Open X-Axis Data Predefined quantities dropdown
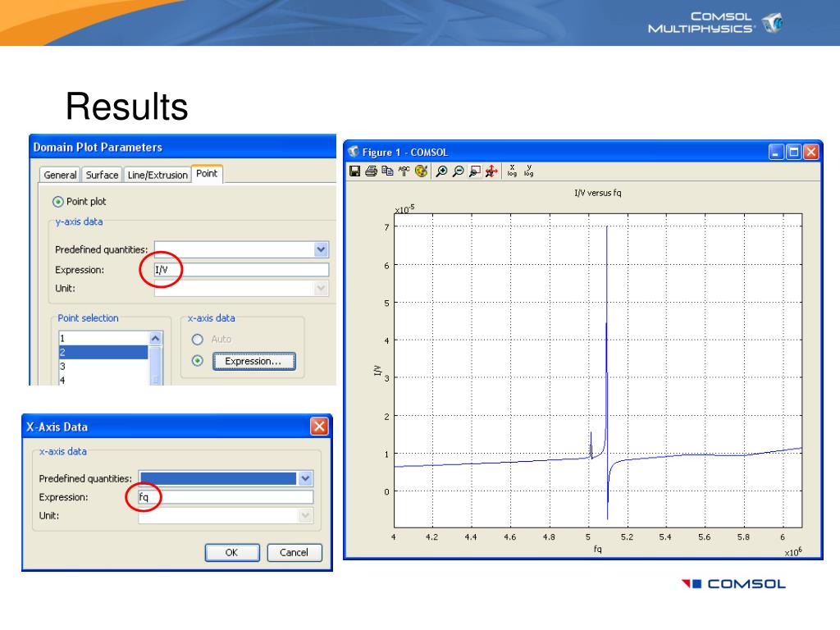The image size is (840, 630). coord(305,478)
